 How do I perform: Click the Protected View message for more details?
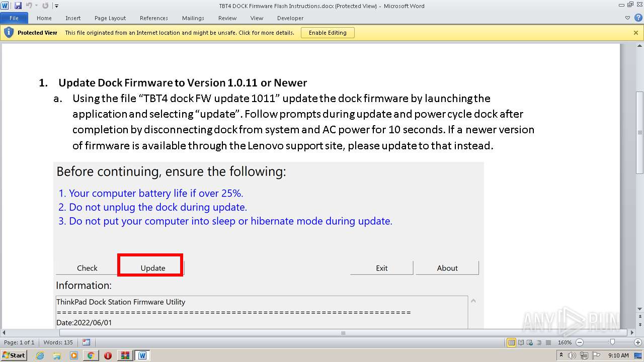point(180,33)
